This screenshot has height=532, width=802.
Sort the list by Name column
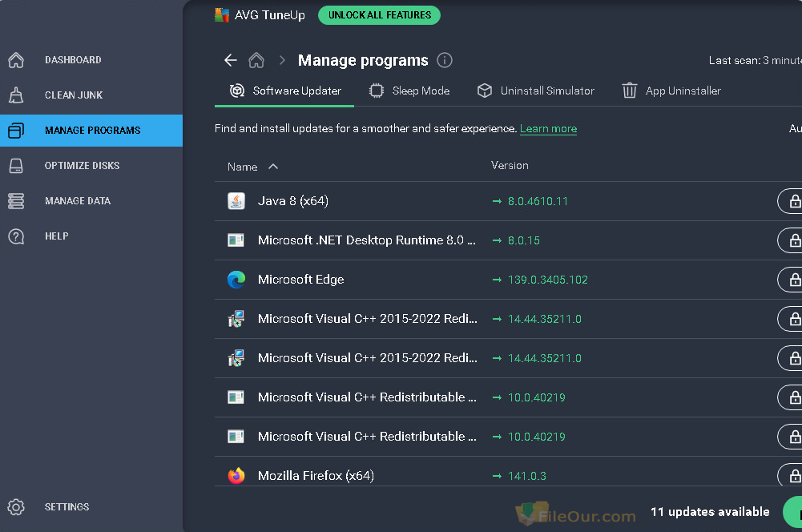(x=243, y=167)
